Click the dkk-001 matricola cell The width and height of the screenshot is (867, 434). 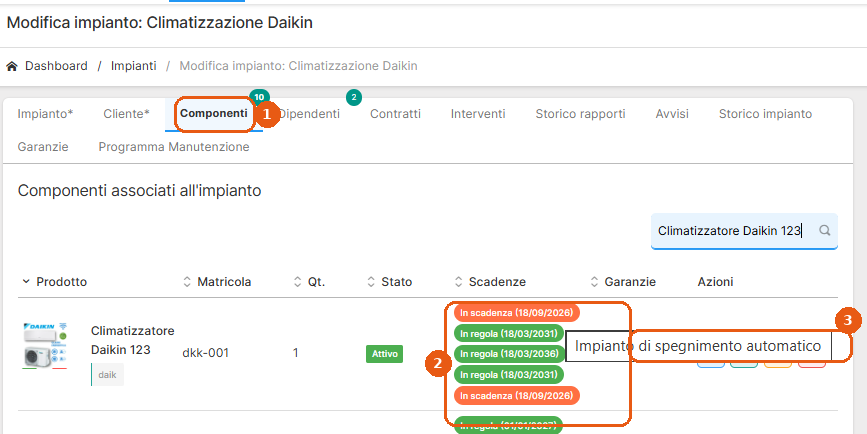[206, 353]
